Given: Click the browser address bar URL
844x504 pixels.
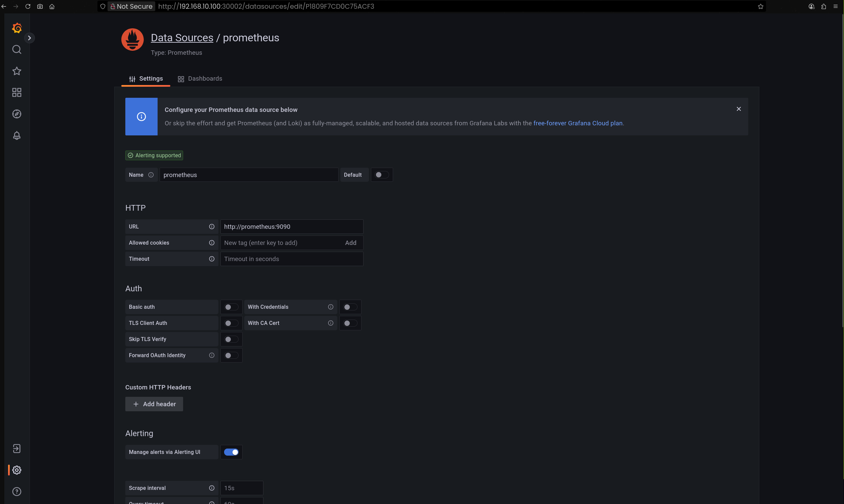Looking at the screenshot, I should point(266,6).
